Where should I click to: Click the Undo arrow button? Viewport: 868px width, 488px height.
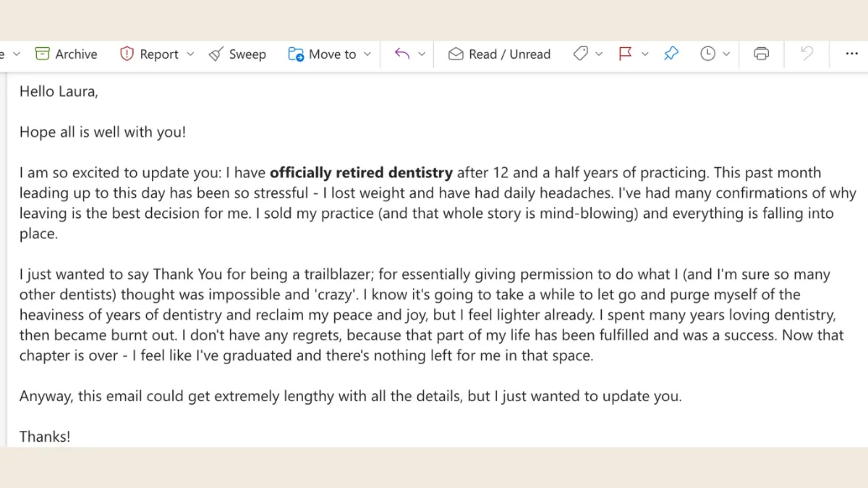tap(807, 54)
